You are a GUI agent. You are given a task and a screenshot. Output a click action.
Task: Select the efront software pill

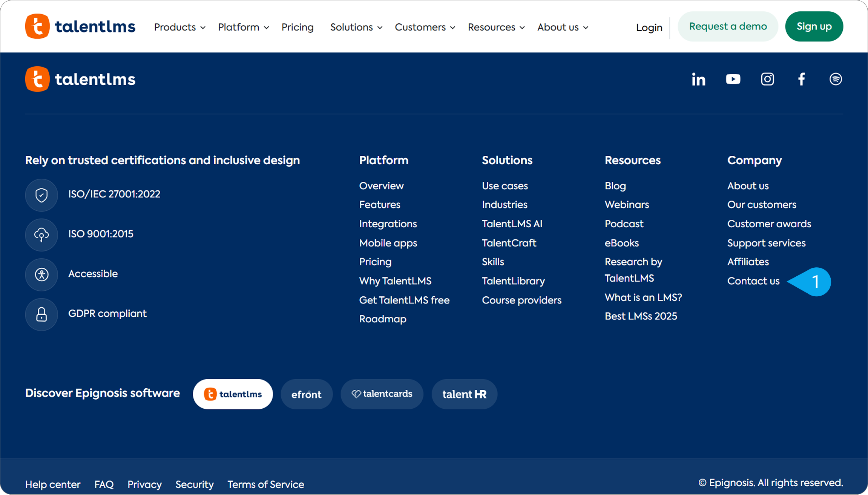pyautogui.click(x=306, y=394)
